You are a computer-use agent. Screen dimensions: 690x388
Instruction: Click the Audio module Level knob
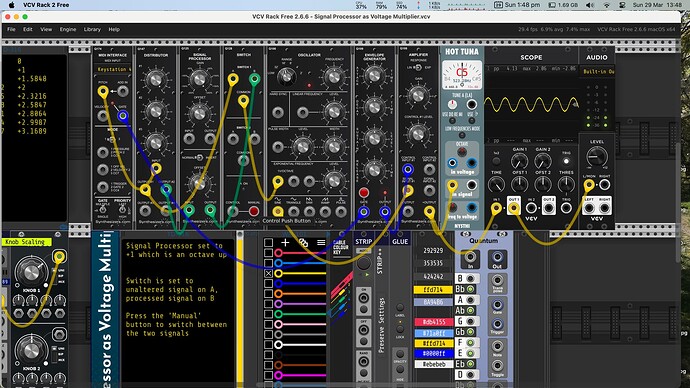click(596, 156)
